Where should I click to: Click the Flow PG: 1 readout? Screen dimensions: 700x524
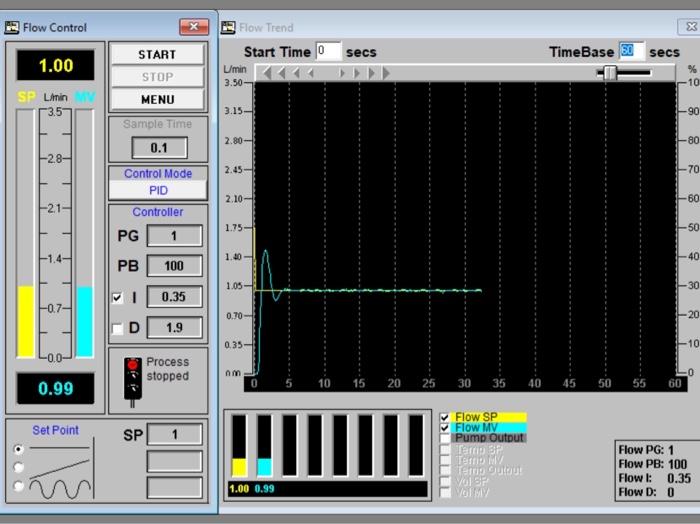[x=646, y=450]
